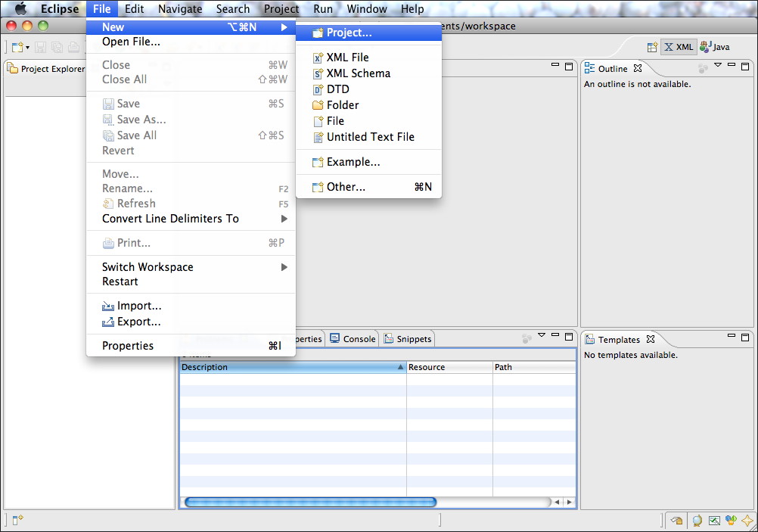Choose Example... in the New submenu

(x=369, y=162)
